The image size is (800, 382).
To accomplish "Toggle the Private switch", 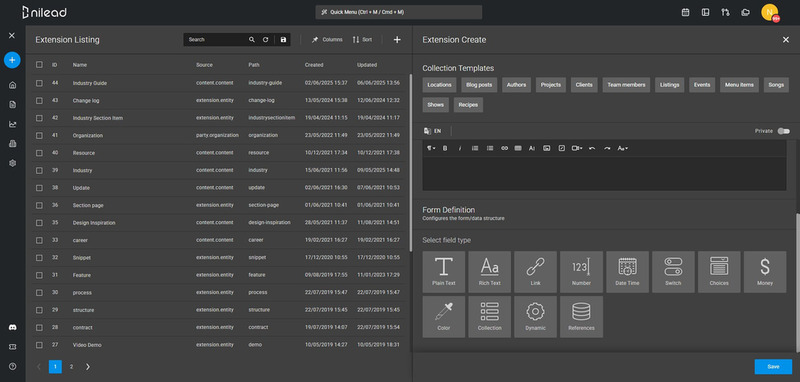I will coord(783,131).
